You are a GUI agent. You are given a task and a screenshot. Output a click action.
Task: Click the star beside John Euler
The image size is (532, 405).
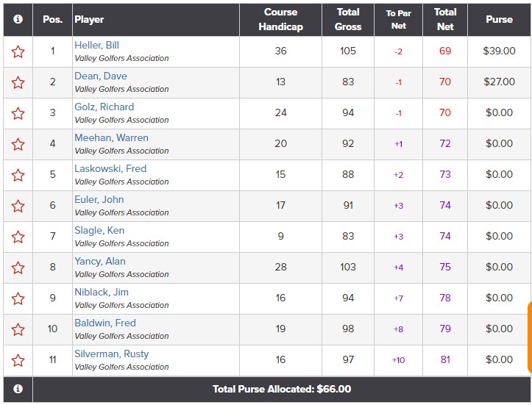18,206
